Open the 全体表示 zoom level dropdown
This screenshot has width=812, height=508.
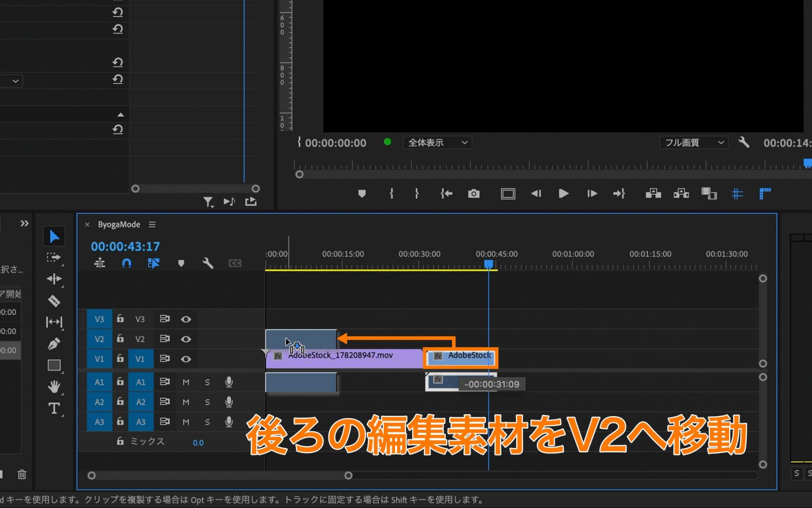coord(437,143)
